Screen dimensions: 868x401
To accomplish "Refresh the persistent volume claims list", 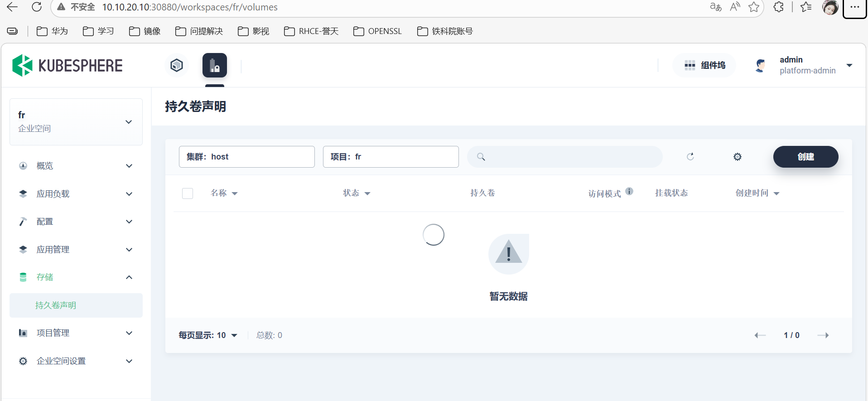I will coord(690,157).
